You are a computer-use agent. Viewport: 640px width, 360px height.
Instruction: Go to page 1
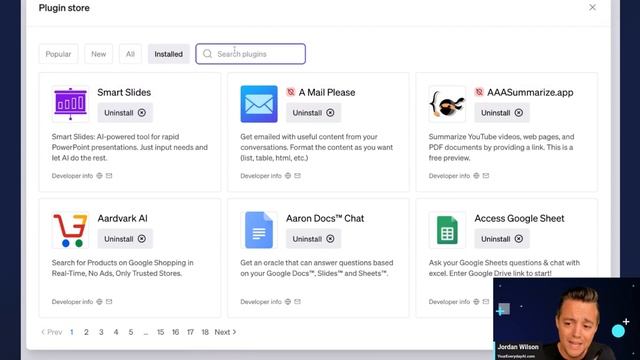pos(72,332)
